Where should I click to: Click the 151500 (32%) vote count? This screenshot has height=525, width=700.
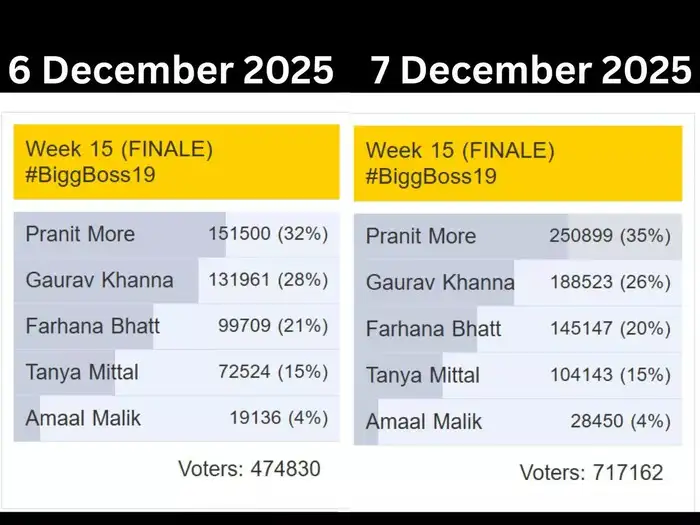(x=268, y=234)
